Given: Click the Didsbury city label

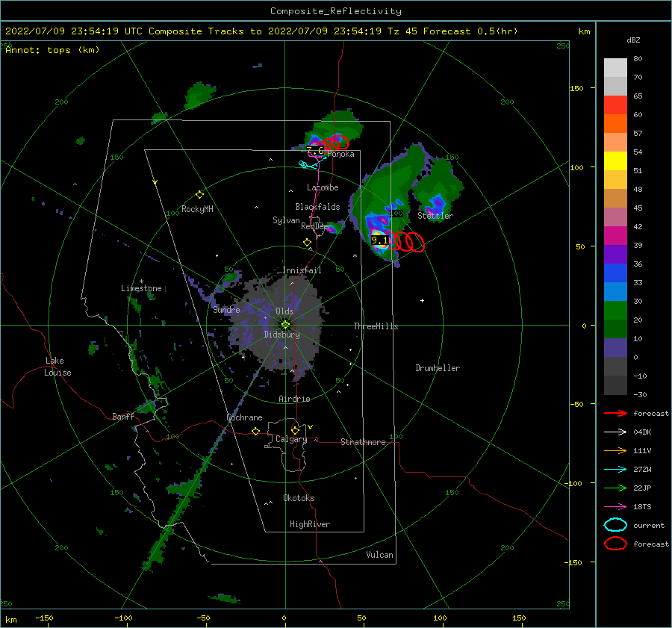Looking at the screenshot, I should click(282, 335).
